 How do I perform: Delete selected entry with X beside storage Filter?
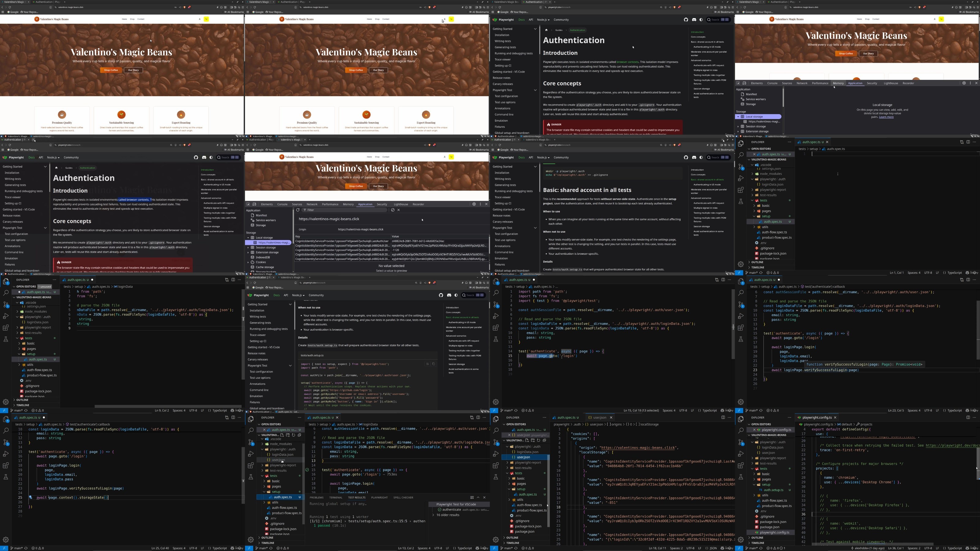click(x=398, y=210)
